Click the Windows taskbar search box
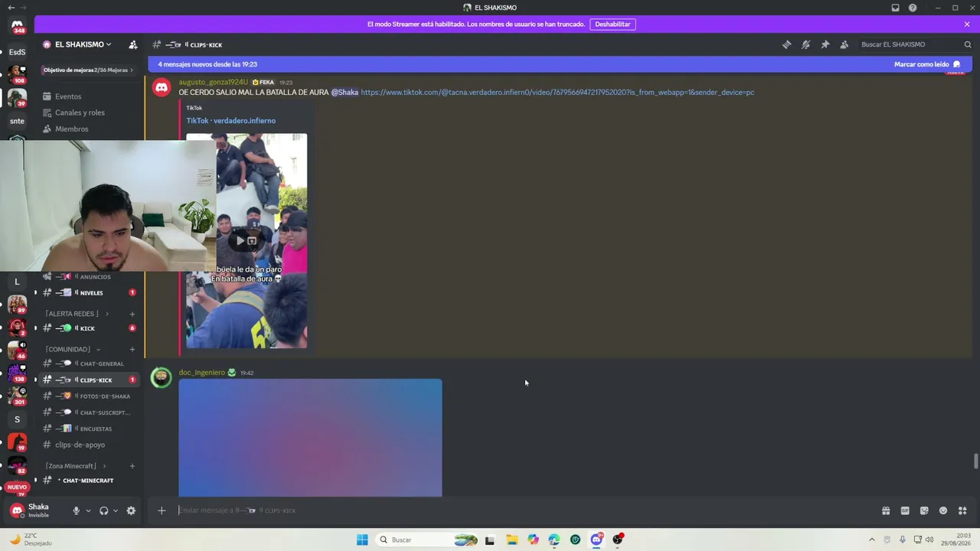The image size is (980, 551). [x=426, y=540]
